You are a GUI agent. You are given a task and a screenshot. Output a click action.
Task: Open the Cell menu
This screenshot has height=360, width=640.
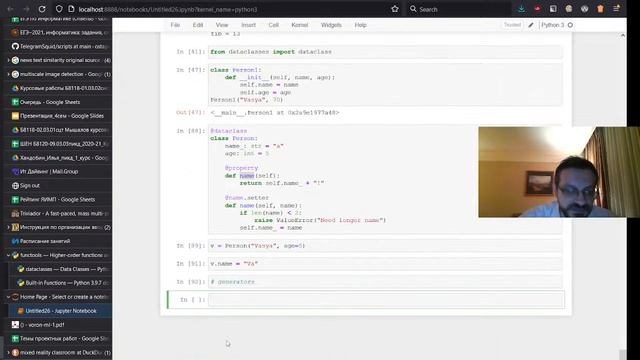point(273,25)
